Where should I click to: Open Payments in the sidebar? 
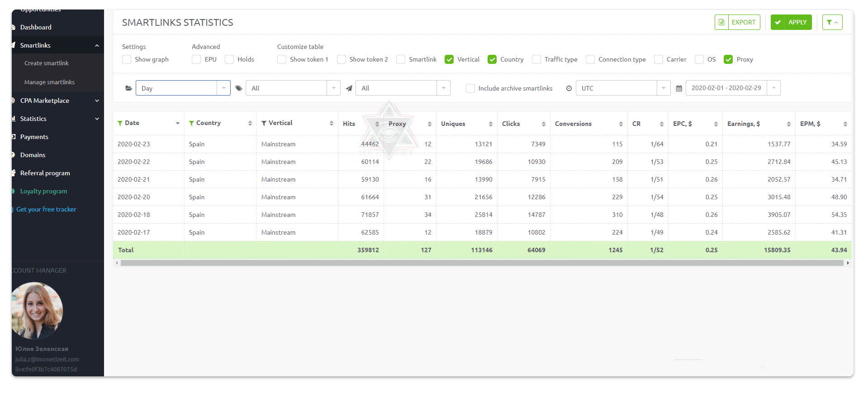click(34, 137)
